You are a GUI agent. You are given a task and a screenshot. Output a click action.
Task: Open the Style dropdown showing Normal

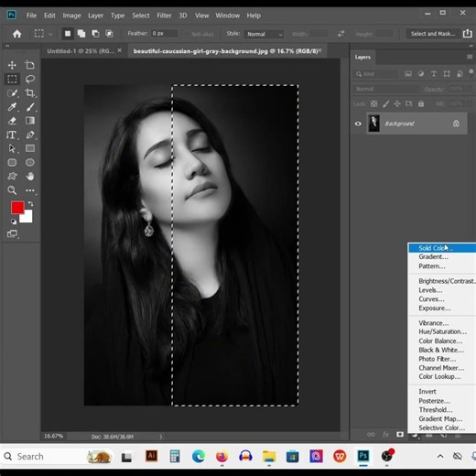pos(265,34)
